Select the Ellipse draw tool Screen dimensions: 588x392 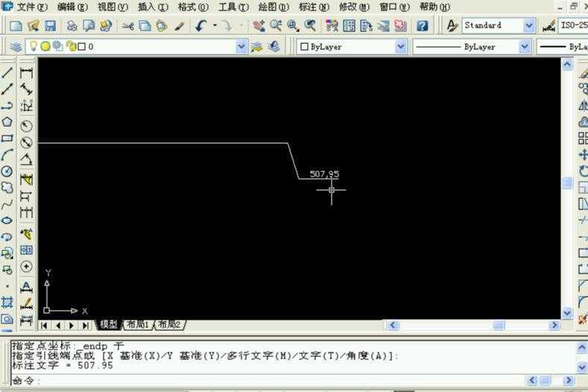(7, 221)
